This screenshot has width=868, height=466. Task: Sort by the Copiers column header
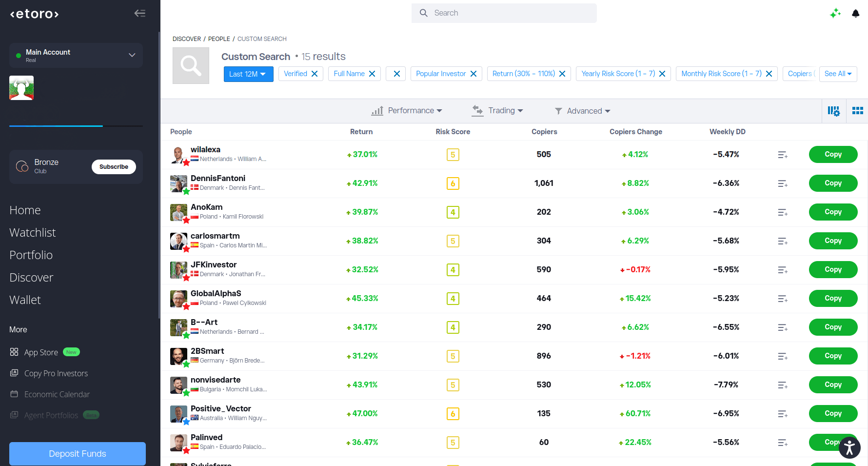(x=544, y=132)
